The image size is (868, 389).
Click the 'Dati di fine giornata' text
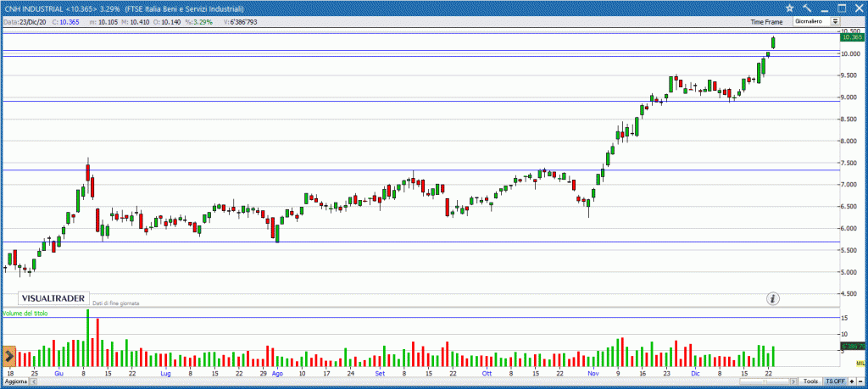pos(115,303)
